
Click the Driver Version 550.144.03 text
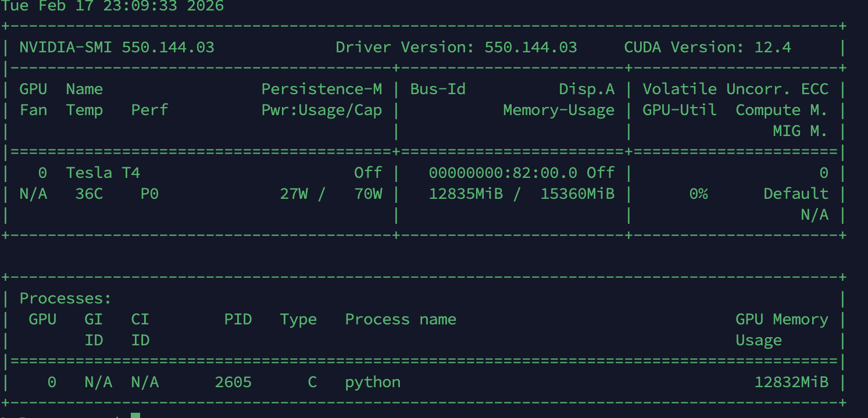(456, 47)
